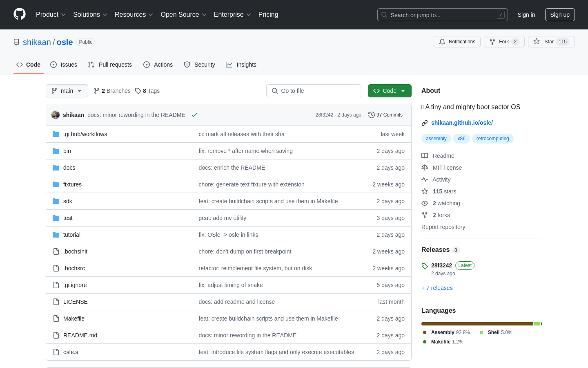This screenshot has width=588, height=368.
Task: Click the green check status icon
Action: (x=194, y=115)
